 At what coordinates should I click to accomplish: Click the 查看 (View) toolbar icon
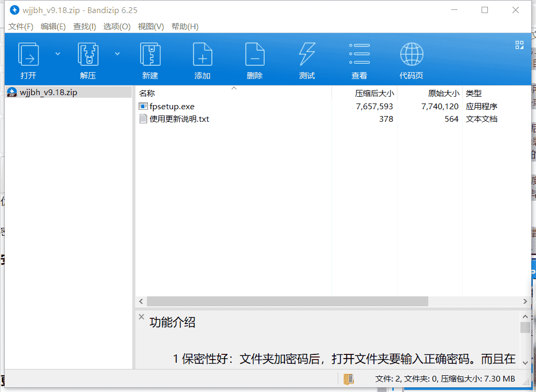359,54
